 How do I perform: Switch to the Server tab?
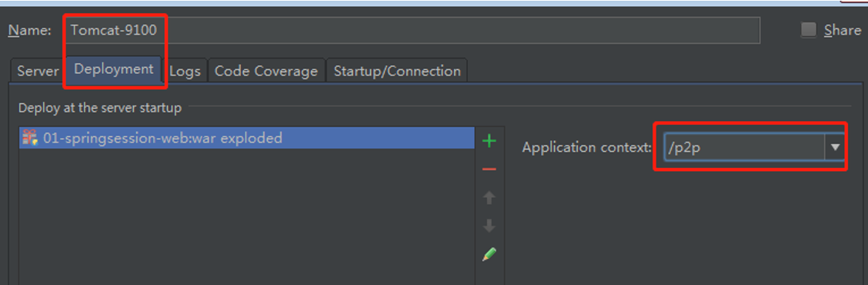[x=38, y=71]
